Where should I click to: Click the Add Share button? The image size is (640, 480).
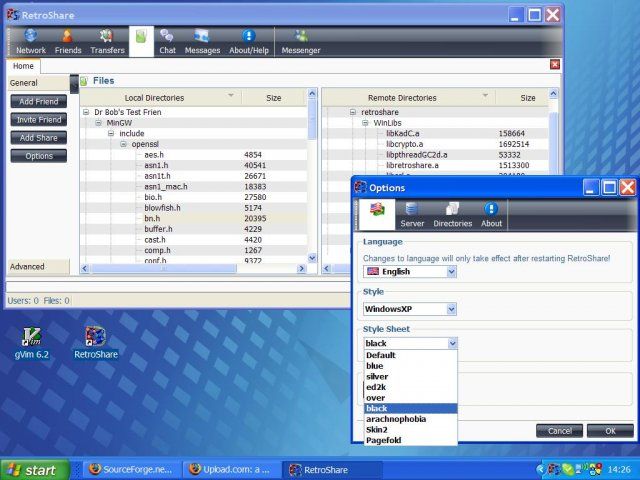tap(39, 138)
